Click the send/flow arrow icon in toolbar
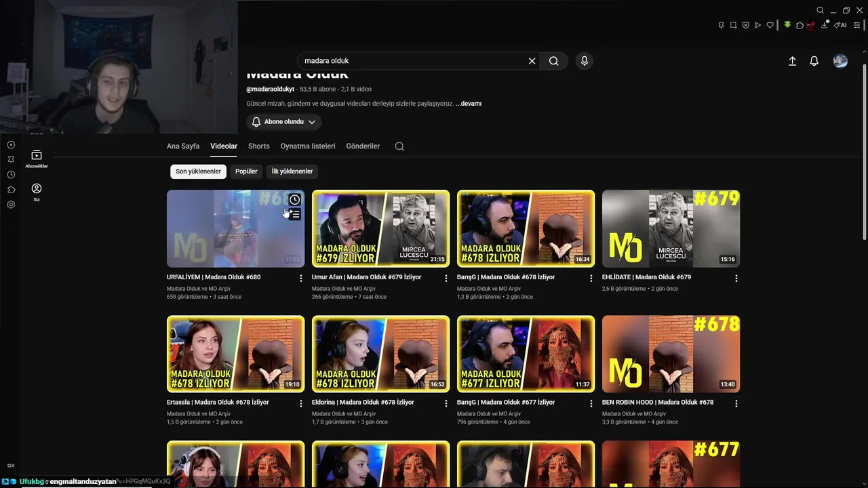Image resolution: width=868 pixels, height=488 pixels. click(757, 25)
